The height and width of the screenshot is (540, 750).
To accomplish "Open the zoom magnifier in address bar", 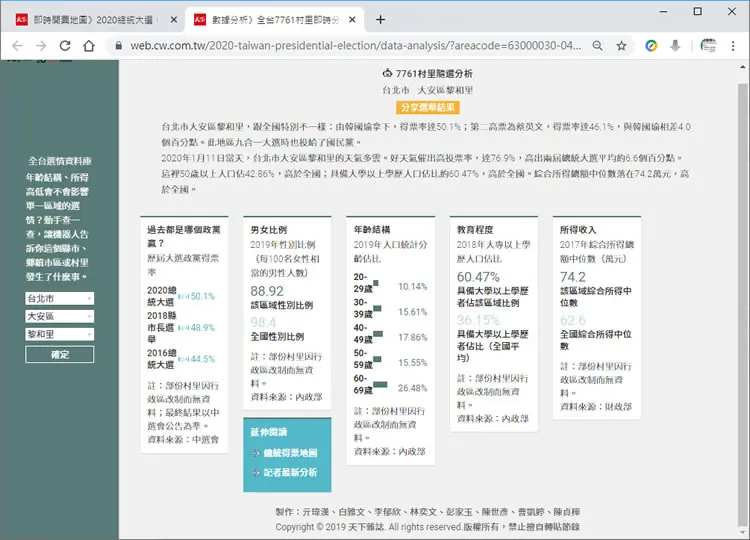I will (597, 46).
